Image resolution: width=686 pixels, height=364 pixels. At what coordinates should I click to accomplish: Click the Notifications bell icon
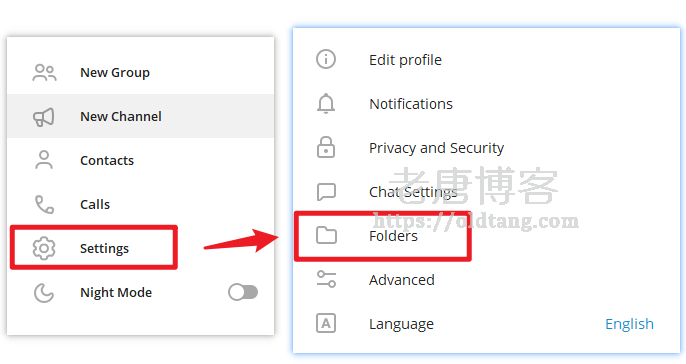(x=326, y=104)
